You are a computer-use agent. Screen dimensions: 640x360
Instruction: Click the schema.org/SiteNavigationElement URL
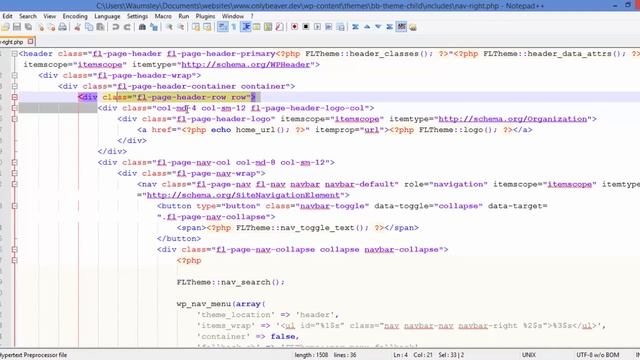(243, 195)
